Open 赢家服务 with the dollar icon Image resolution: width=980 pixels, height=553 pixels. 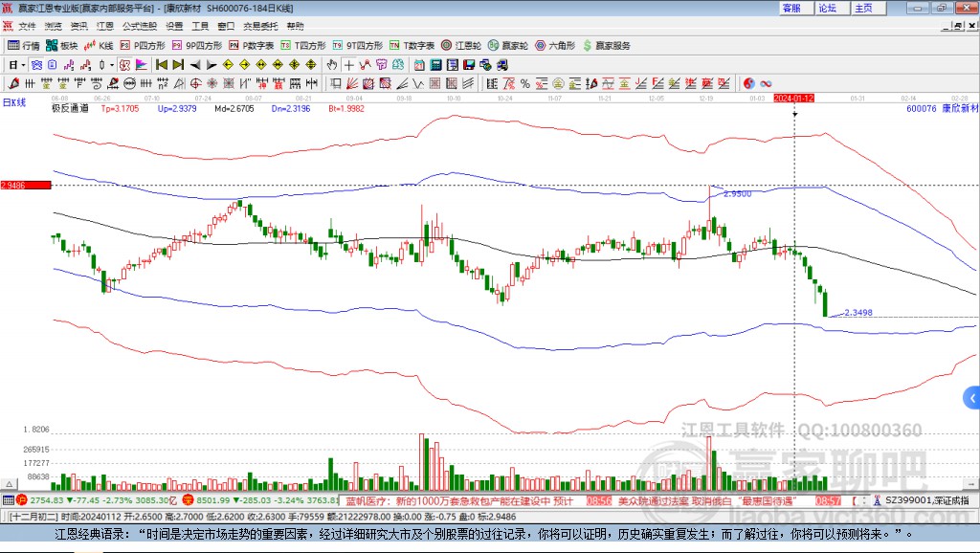pos(606,46)
